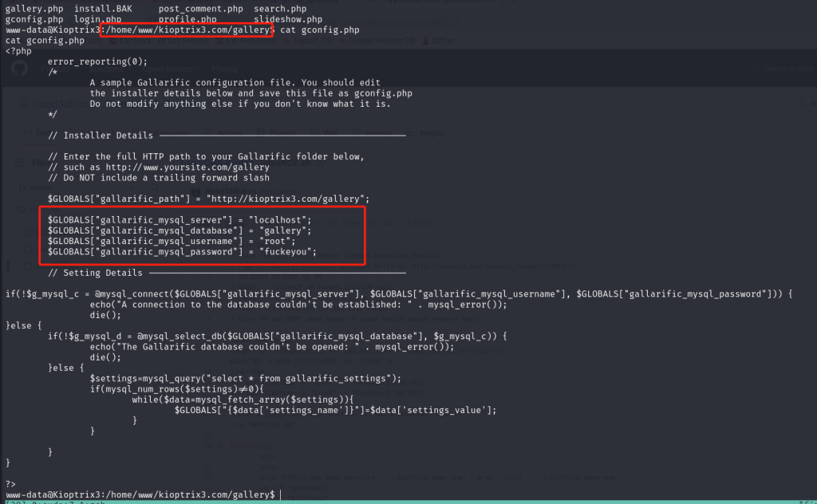Open the OffSec bookmark behind the terminal

click(x=439, y=41)
